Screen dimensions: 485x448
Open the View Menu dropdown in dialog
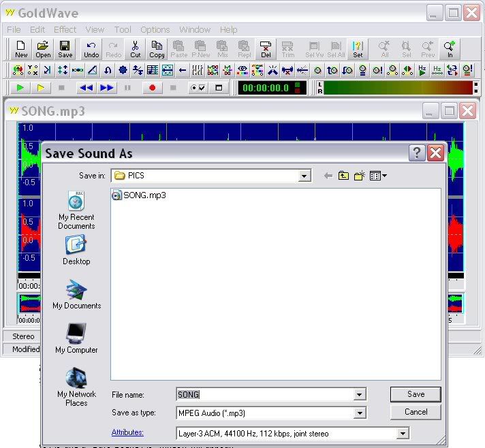tap(378, 176)
